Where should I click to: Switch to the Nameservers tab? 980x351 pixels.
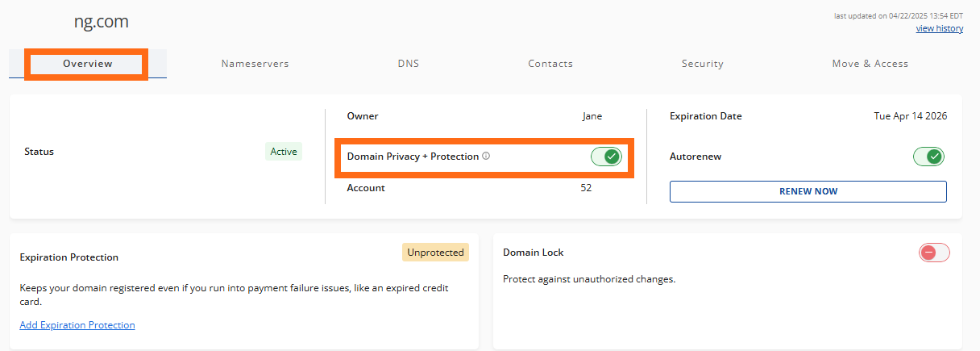tap(255, 64)
